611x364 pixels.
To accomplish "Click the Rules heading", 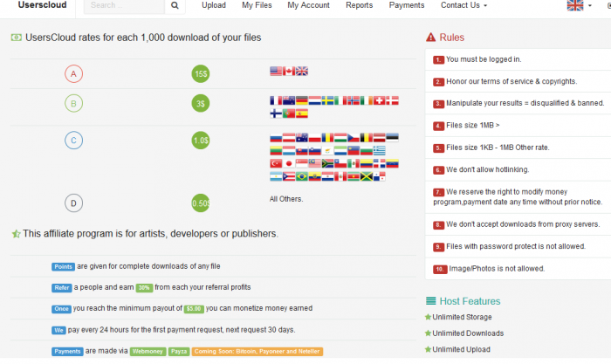I will 451,38.
